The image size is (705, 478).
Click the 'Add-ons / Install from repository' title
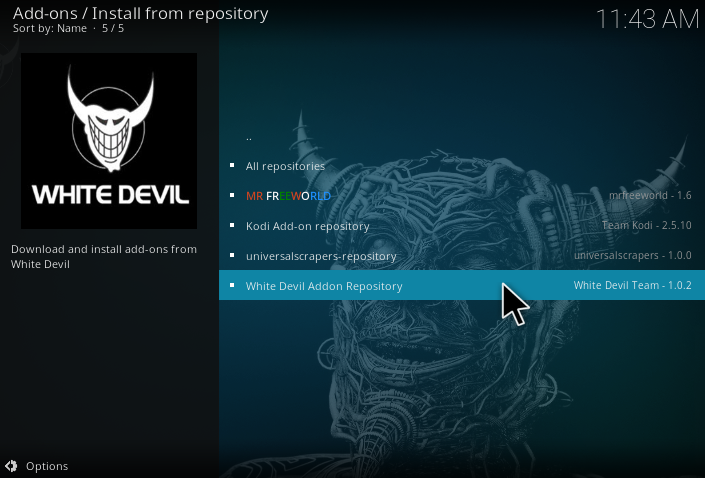click(x=140, y=13)
